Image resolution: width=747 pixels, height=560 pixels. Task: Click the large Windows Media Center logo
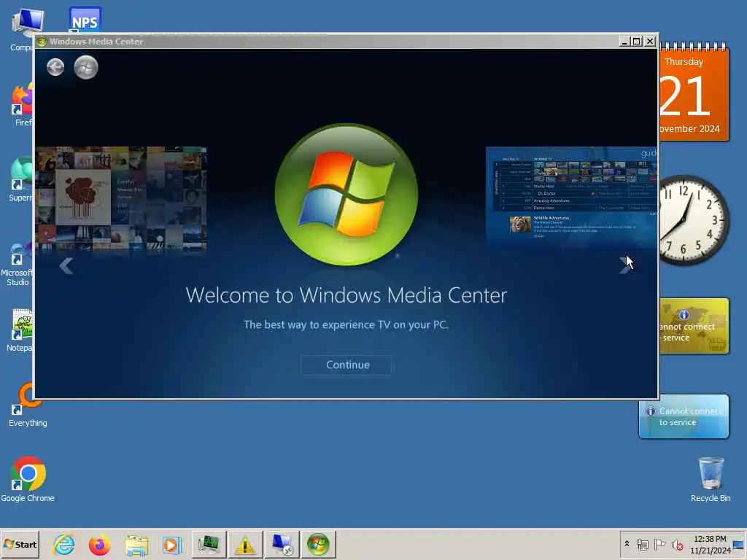click(x=347, y=194)
